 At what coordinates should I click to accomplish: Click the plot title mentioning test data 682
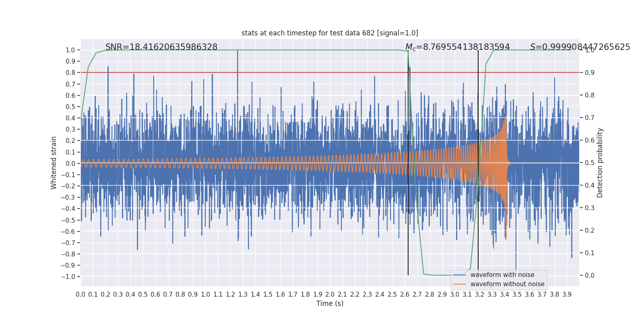(x=330, y=33)
